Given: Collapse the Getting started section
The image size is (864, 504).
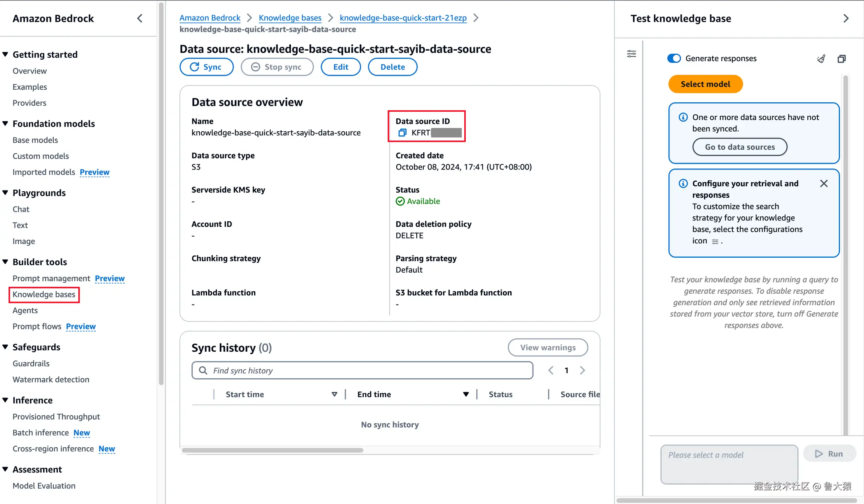Looking at the screenshot, I should [x=5, y=54].
